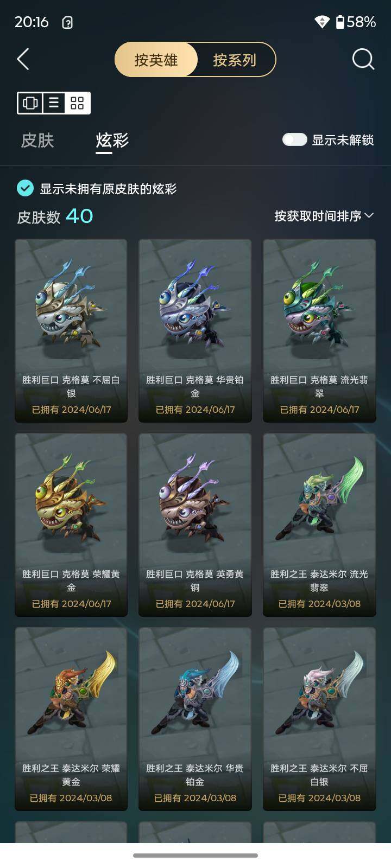Choose the 按系列 filter button
Viewport: 391px width, 868px height.
pos(235,60)
